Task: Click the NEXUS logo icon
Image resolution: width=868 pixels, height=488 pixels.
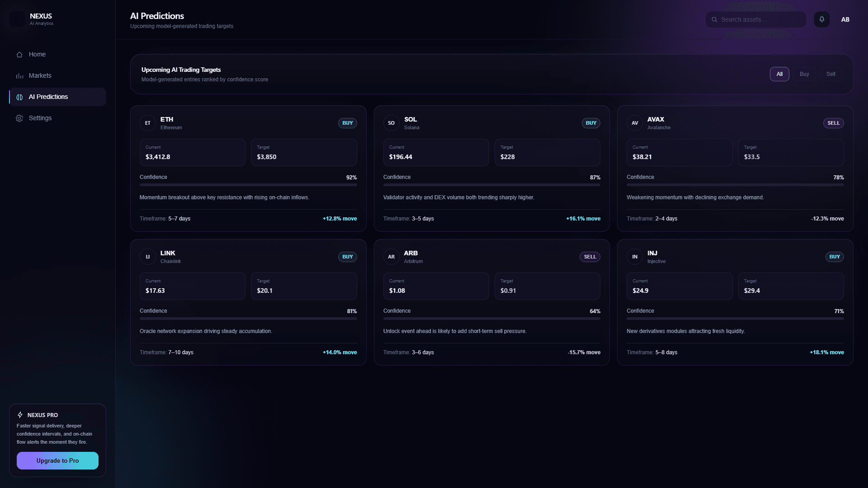Action: [x=18, y=19]
